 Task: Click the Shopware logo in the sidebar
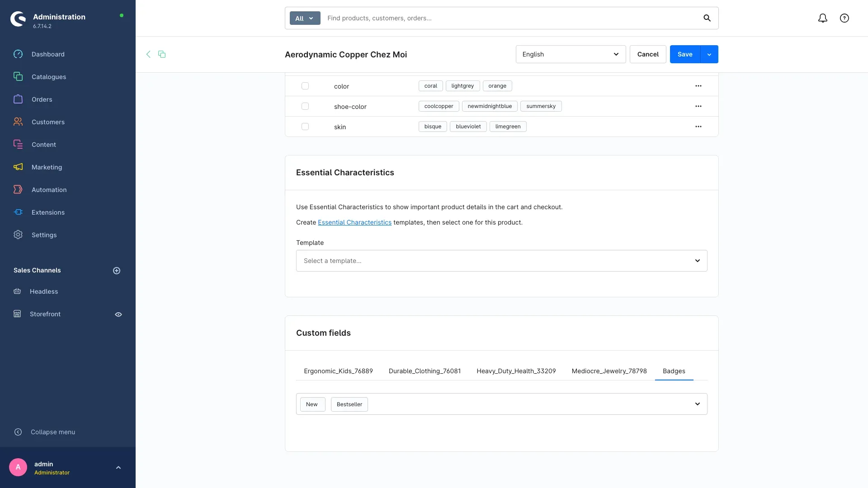[18, 19]
